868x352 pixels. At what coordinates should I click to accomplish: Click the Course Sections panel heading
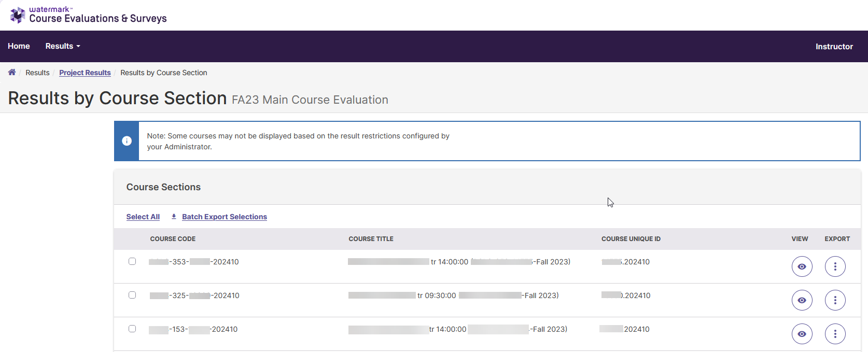(163, 187)
